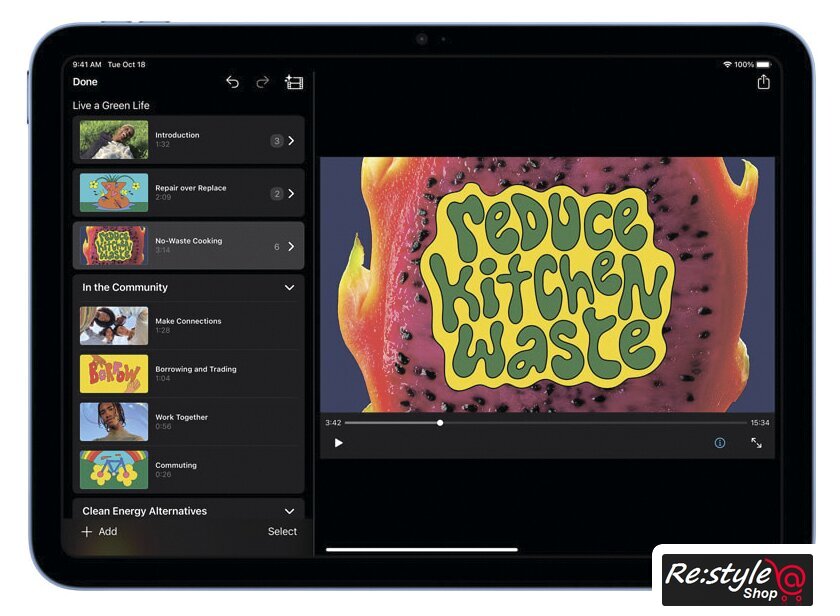This screenshot has width=840, height=616.
Task: Open the add media filmstrip icon
Action: (294, 82)
